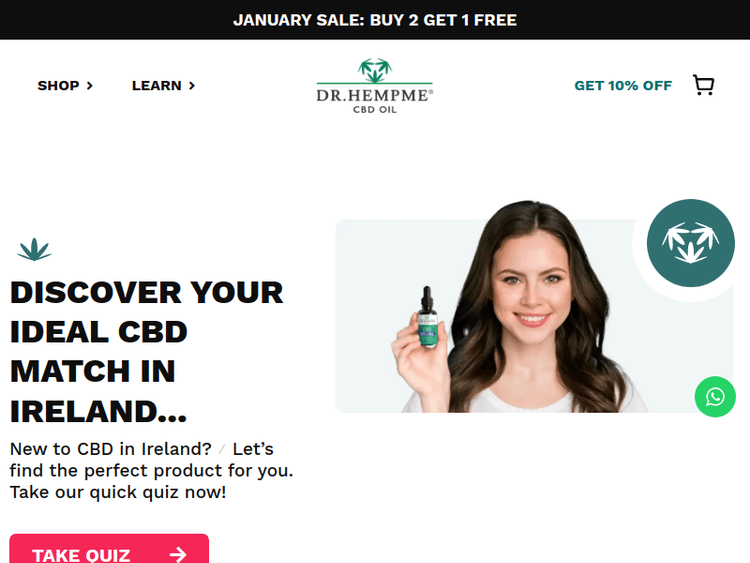Screen dimensions: 750x563
Task: Open the SHOP menu
Action: pyautogui.click(x=65, y=86)
